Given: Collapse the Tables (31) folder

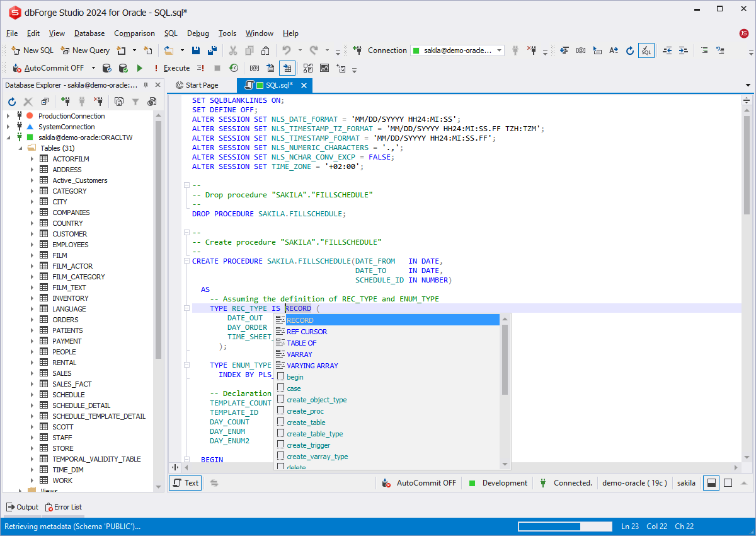Looking at the screenshot, I should tap(20, 148).
